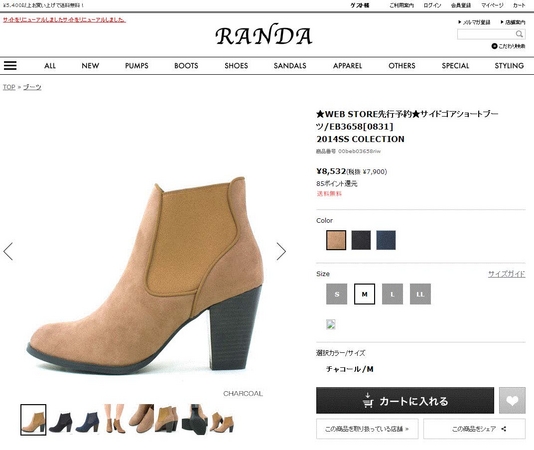Choose the navy color swatch
Screen dimensions: 534x450
pos(386,240)
